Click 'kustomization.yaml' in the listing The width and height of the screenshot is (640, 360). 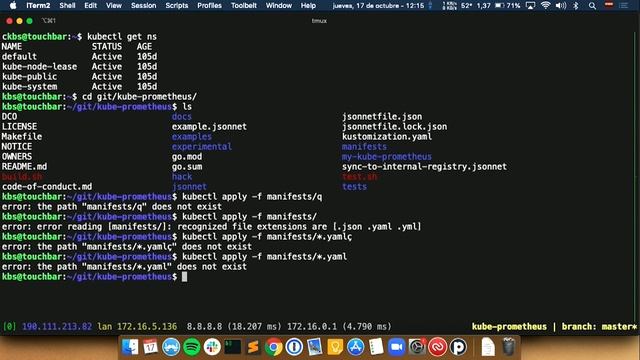click(387, 137)
